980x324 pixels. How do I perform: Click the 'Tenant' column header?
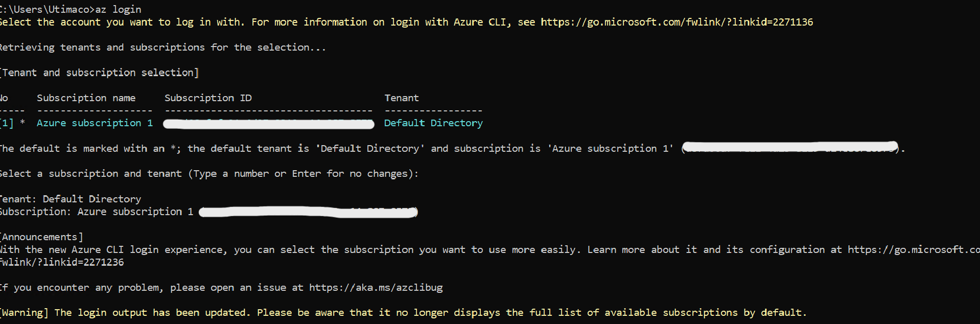click(x=402, y=98)
